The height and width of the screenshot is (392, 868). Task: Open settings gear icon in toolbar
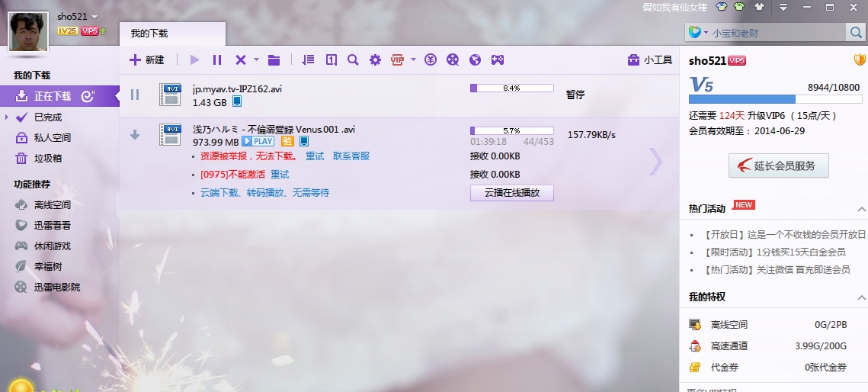point(376,59)
